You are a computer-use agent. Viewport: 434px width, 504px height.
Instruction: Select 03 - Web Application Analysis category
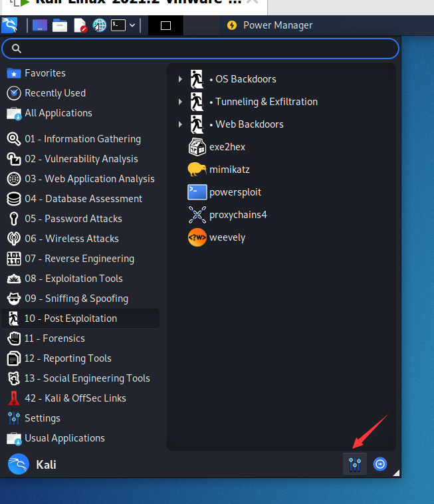[80, 179]
